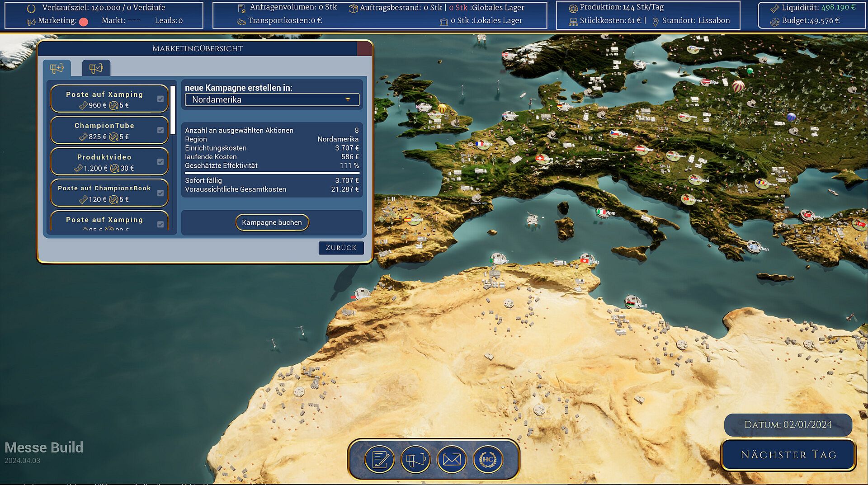868x485 pixels.
Task: Toggle the Produktvideo checkbox
Action: pyautogui.click(x=160, y=161)
